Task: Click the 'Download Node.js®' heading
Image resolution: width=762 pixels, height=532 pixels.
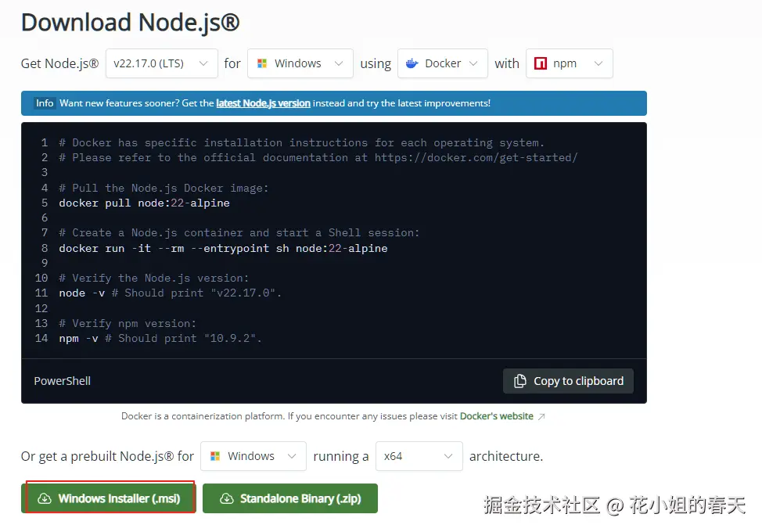Action: click(x=130, y=23)
